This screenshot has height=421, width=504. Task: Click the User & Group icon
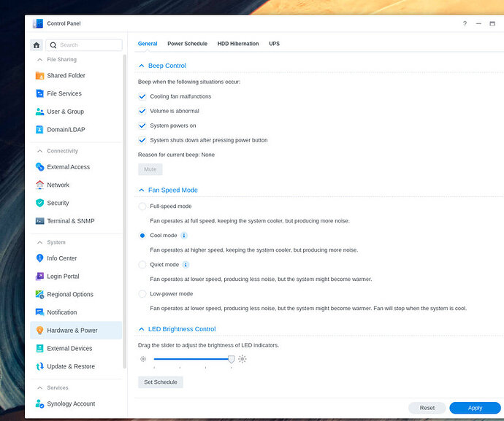tap(39, 112)
